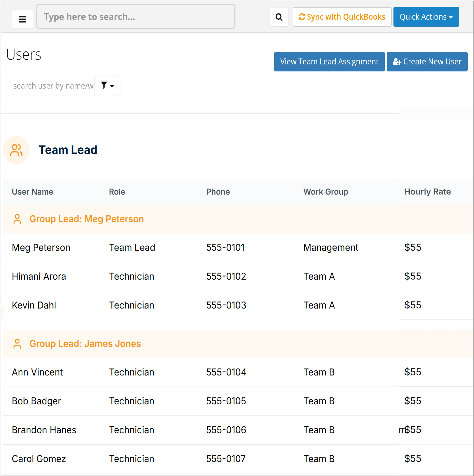This screenshot has height=476, width=474.
Task: Click Team A in Himani Arora row
Action: [x=319, y=276]
